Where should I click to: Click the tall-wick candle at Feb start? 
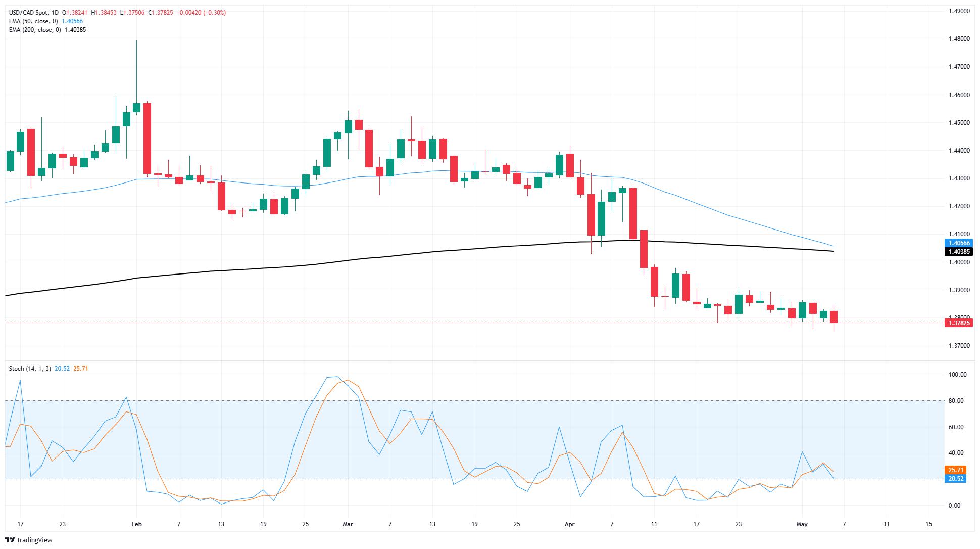(x=136, y=107)
